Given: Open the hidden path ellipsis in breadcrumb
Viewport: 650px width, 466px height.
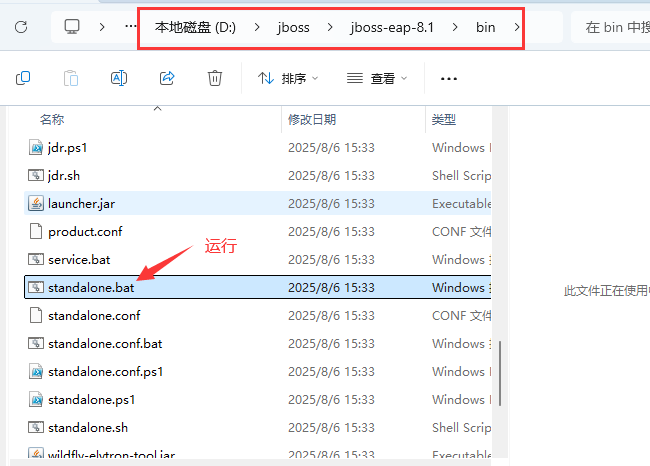Looking at the screenshot, I should point(131,27).
